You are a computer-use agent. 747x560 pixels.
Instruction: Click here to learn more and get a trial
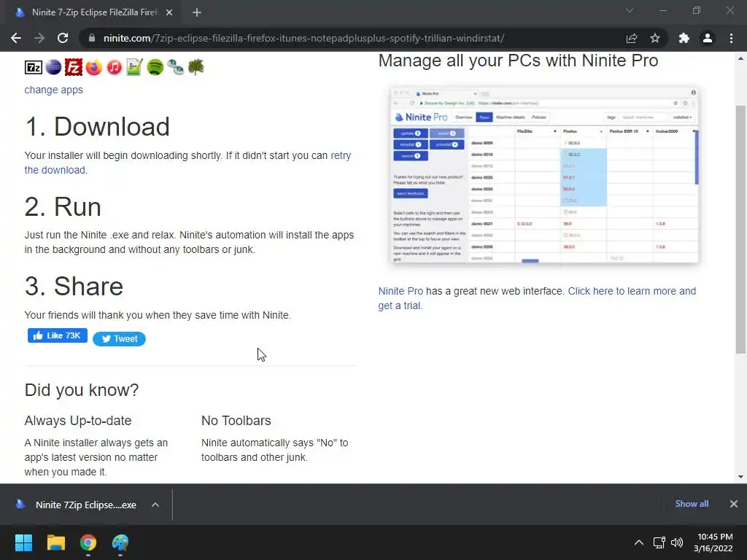[537, 298]
